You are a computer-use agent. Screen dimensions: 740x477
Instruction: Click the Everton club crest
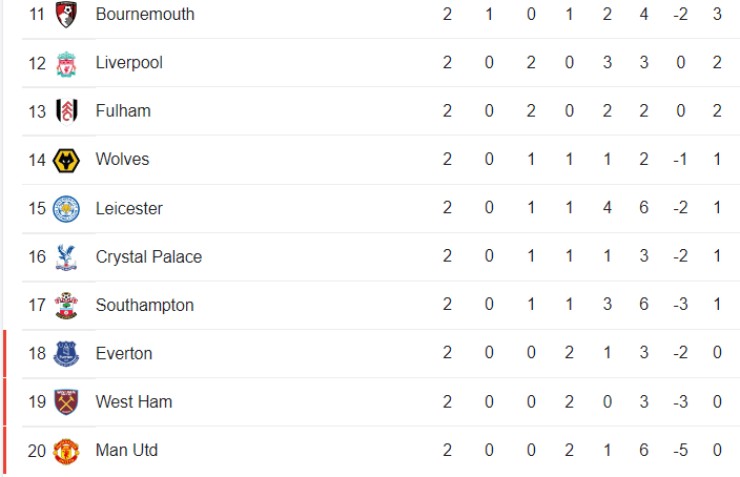(x=66, y=354)
